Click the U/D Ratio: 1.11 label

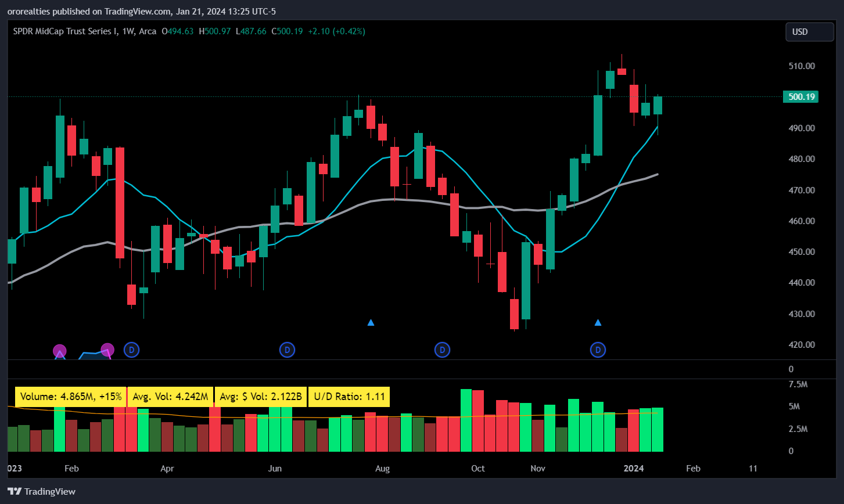[349, 397]
